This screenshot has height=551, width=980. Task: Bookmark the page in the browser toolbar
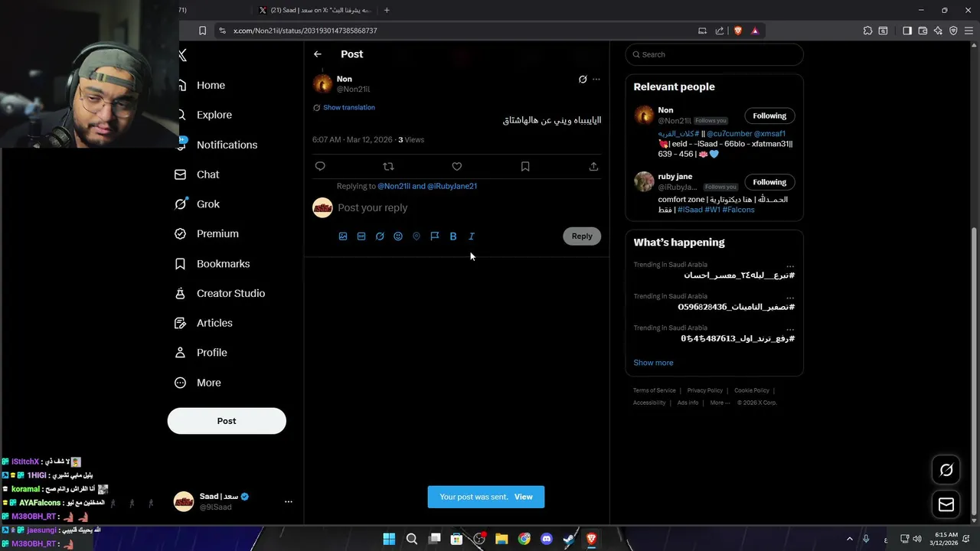pos(202,31)
